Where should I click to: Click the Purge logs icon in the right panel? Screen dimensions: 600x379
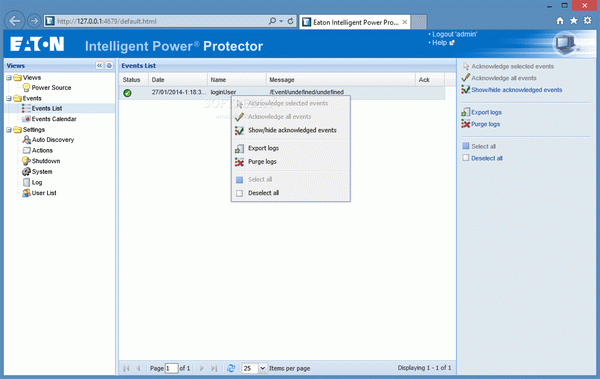click(x=466, y=124)
